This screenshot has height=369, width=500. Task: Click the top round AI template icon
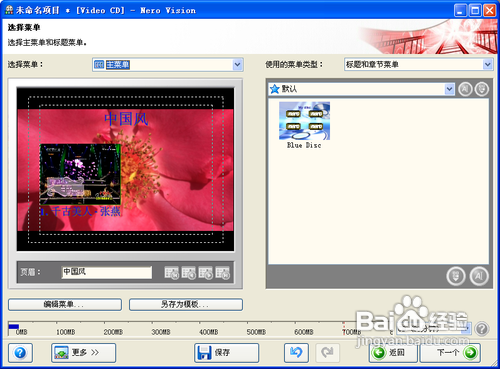click(x=465, y=89)
